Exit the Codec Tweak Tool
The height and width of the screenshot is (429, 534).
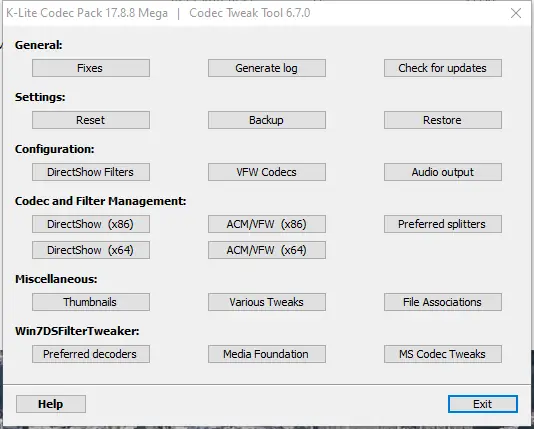(483, 404)
